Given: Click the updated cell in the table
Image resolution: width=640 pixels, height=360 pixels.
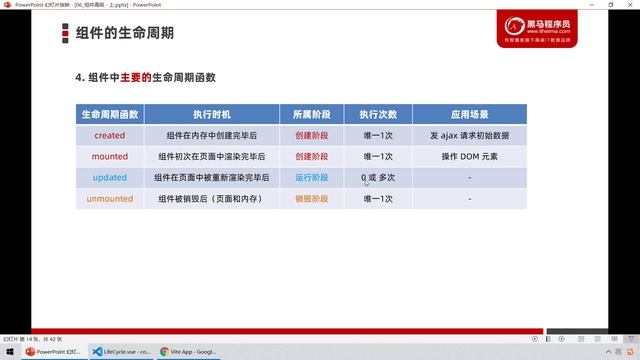Looking at the screenshot, I should 110,178.
